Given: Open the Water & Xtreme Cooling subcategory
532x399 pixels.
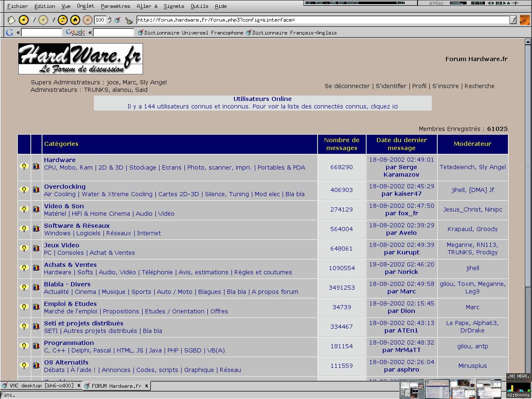Looking at the screenshot, I should tap(117, 194).
